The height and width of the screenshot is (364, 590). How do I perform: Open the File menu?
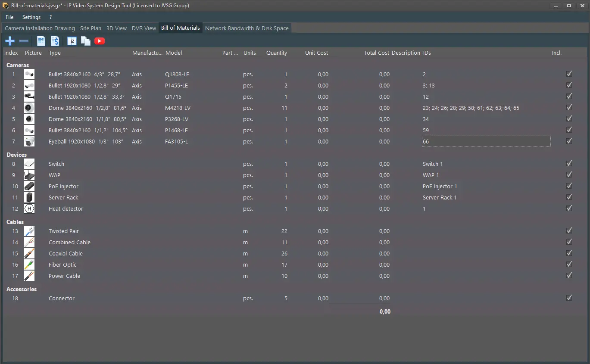(x=9, y=17)
